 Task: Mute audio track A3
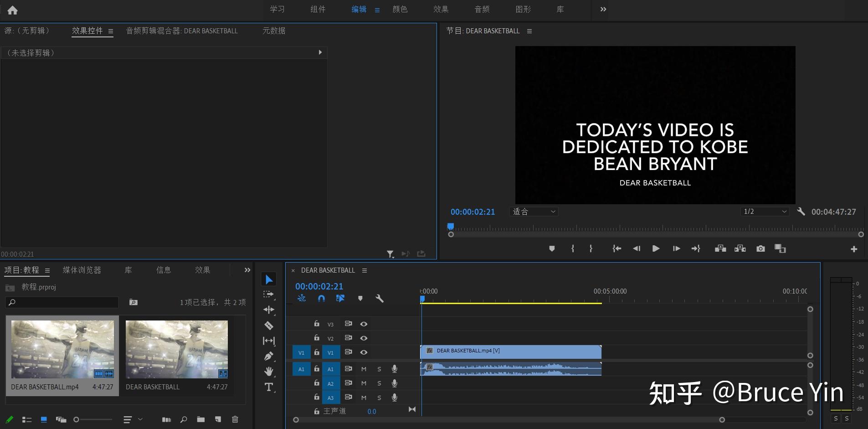click(364, 398)
